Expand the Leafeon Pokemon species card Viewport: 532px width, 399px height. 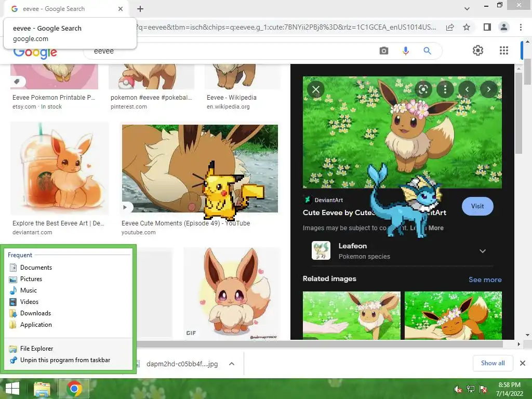(x=483, y=251)
